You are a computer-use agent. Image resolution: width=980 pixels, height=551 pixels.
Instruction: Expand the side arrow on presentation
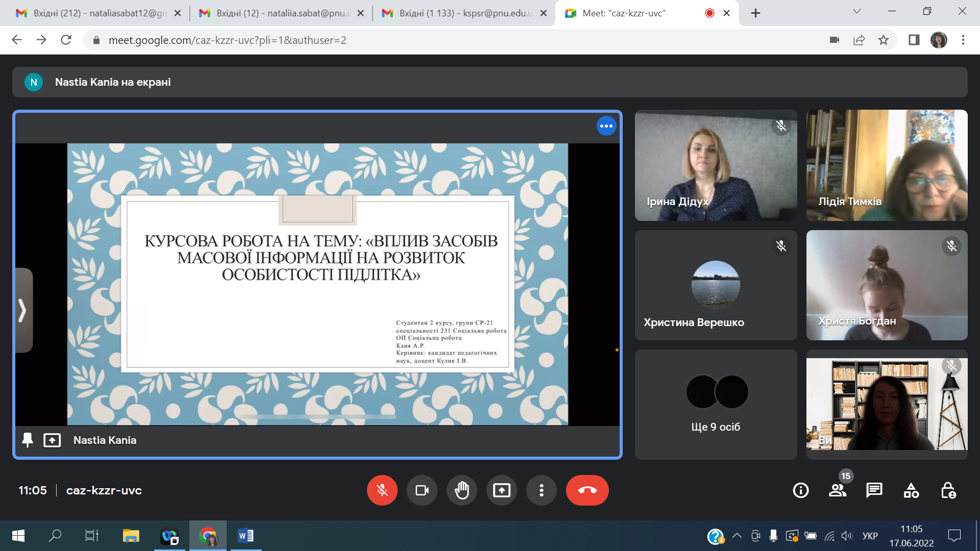coord(23,310)
